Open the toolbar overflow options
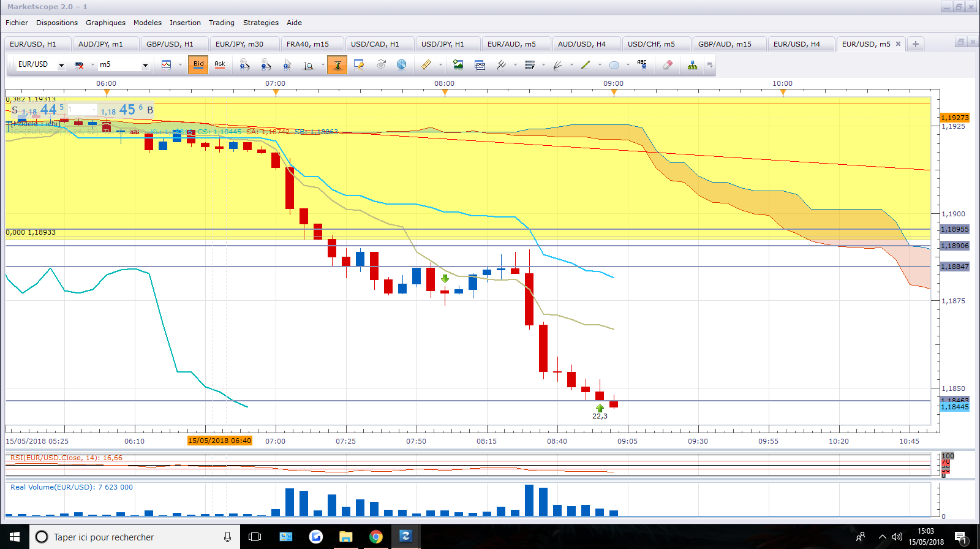This screenshot has height=549, width=980. pyautogui.click(x=710, y=64)
